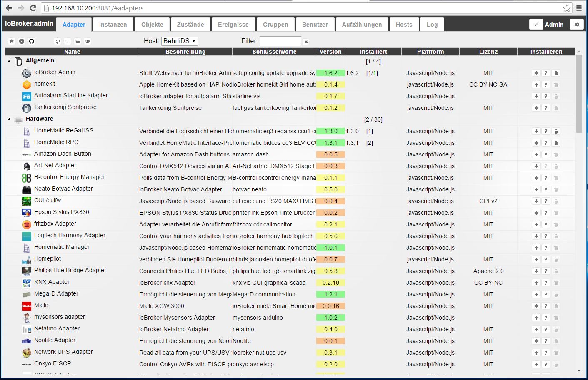
Task: Select the mysensors adapter row name
Action: pos(60,317)
